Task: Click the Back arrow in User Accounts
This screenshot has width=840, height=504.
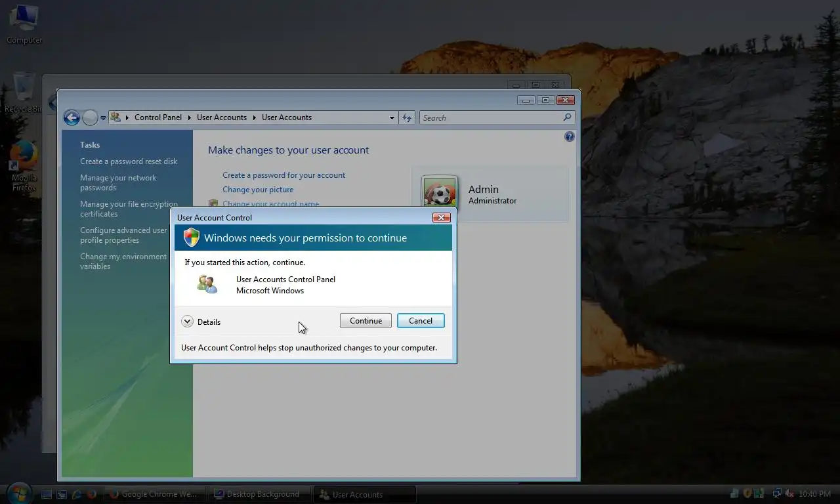Action: pyautogui.click(x=72, y=117)
